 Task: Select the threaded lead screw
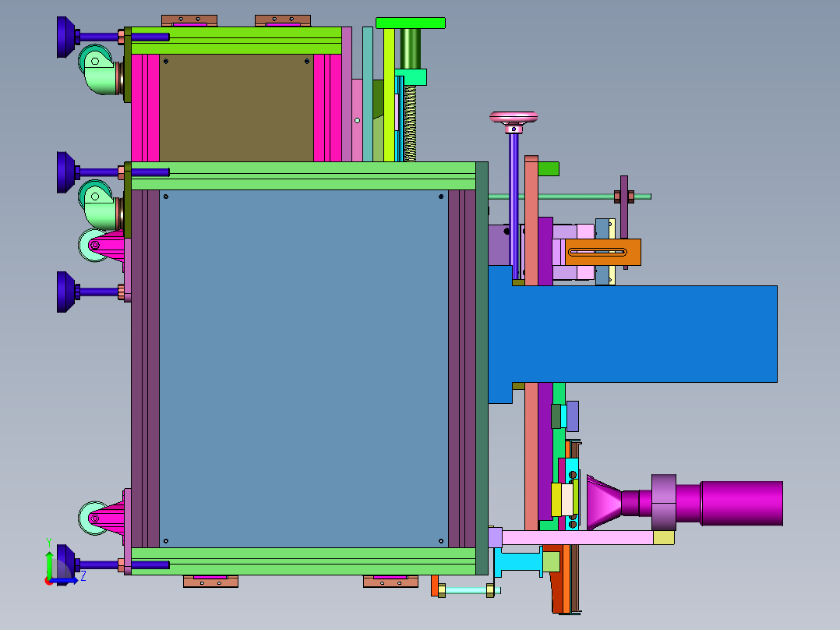click(x=411, y=123)
